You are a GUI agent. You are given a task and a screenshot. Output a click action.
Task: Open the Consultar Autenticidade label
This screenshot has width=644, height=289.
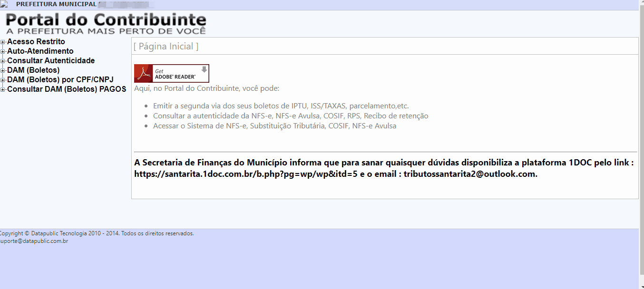pos(51,61)
